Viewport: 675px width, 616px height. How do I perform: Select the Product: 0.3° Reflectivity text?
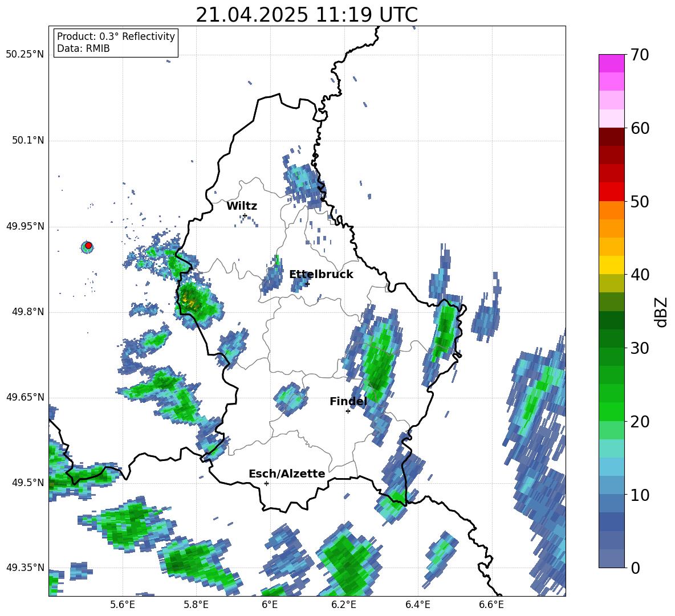click(116, 36)
